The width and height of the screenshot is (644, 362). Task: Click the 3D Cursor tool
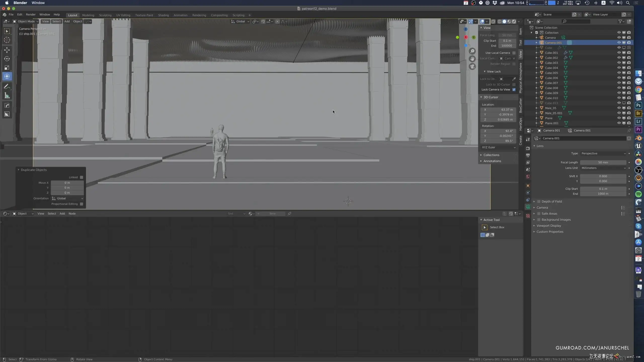pyautogui.click(x=7, y=40)
